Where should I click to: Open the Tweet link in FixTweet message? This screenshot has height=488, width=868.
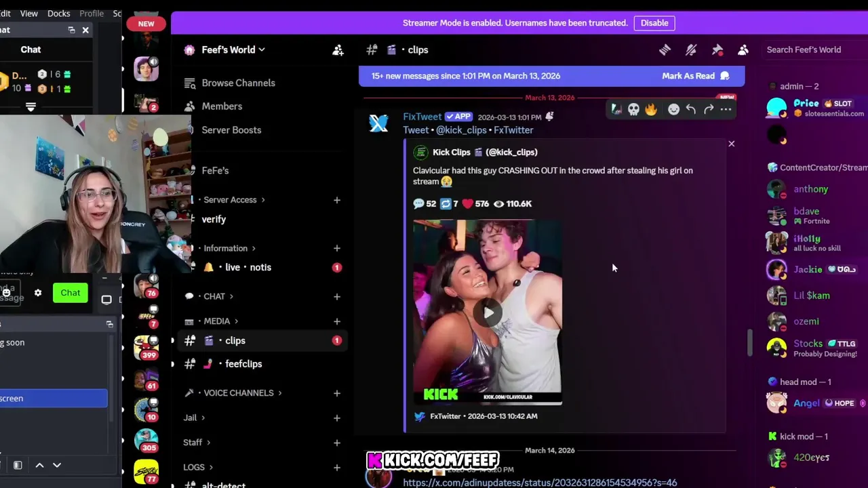pyautogui.click(x=416, y=130)
